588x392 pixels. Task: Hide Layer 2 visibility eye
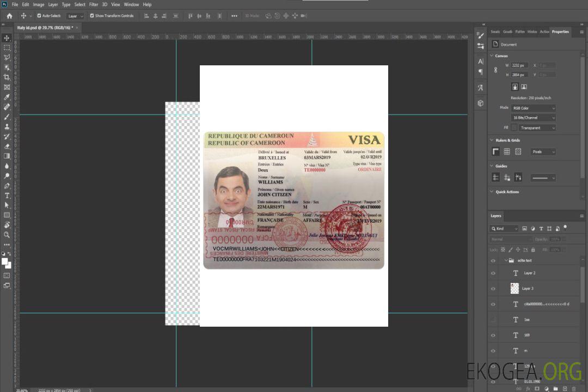[x=493, y=273]
